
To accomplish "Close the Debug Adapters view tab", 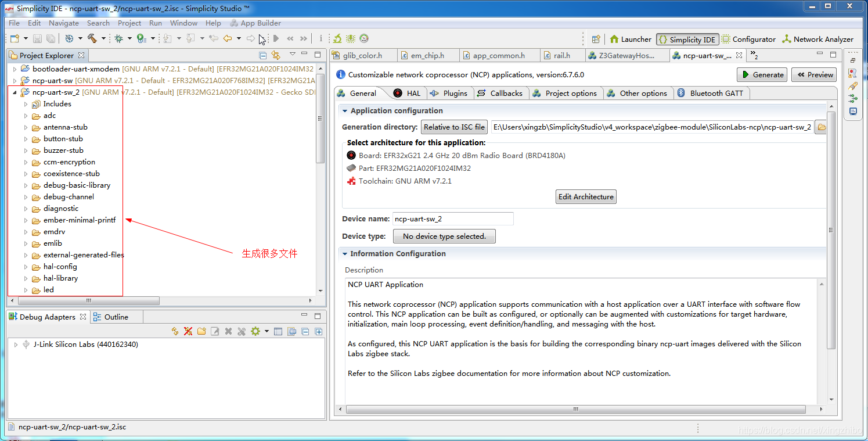I will (x=83, y=317).
